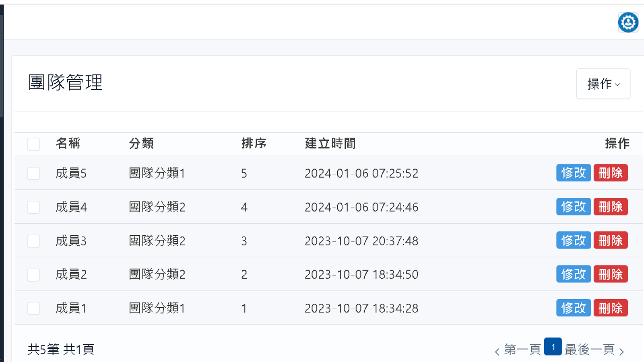Click sort value 5 in 成員5 row
Screen dimensions: 644x362
pyautogui.click(x=244, y=173)
